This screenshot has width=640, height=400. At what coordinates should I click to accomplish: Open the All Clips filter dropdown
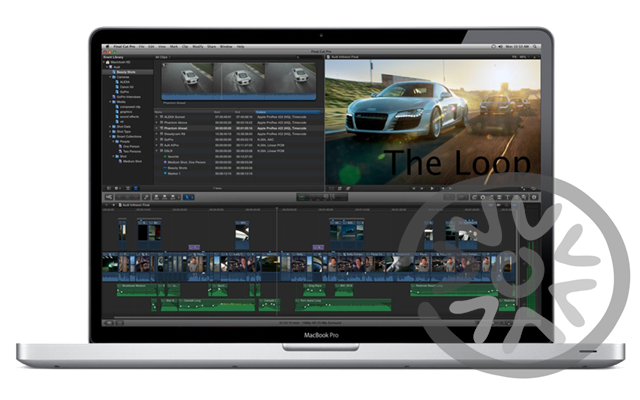(163, 57)
